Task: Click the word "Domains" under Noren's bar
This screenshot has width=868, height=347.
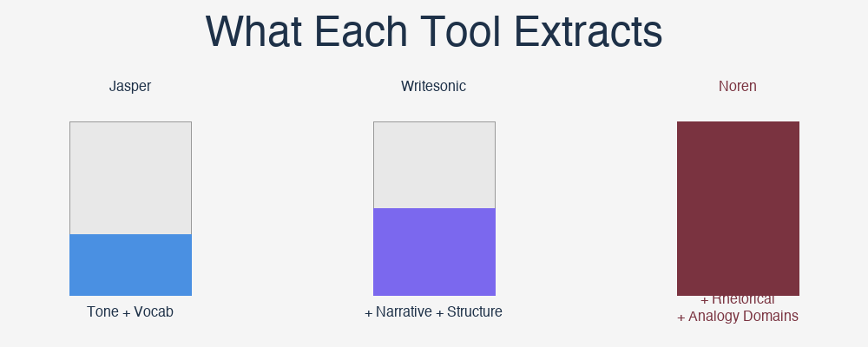Action: (772, 317)
